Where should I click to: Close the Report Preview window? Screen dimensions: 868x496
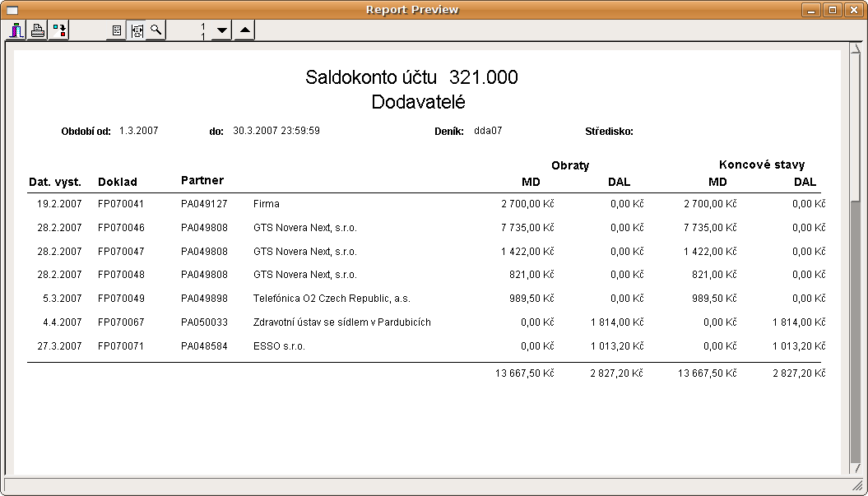coord(853,10)
